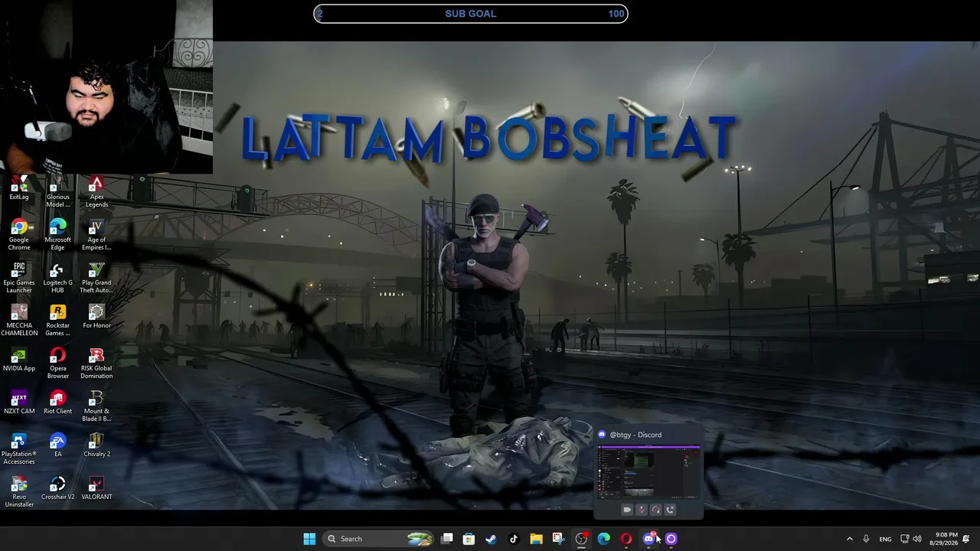980x551 pixels.
Task: Open Microsoft Edge from the taskbar
Action: click(x=603, y=539)
